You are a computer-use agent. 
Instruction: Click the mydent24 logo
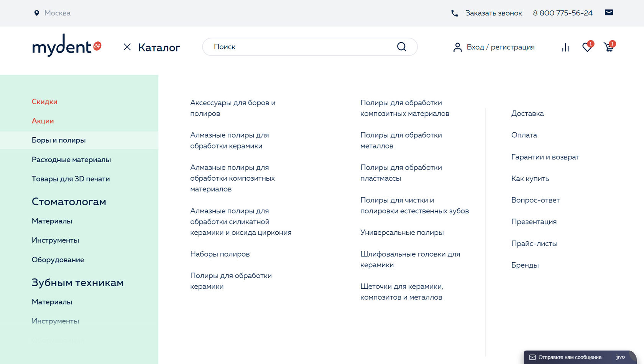[65, 47]
